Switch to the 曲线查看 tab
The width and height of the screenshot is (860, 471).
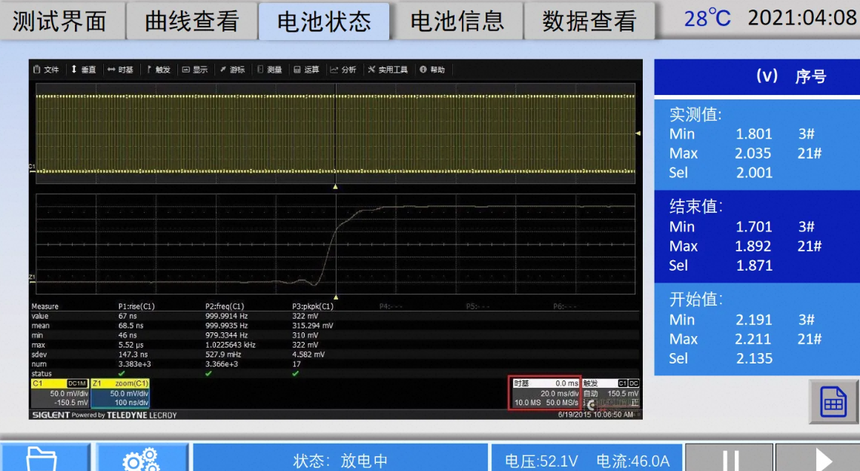pyautogui.click(x=192, y=21)
